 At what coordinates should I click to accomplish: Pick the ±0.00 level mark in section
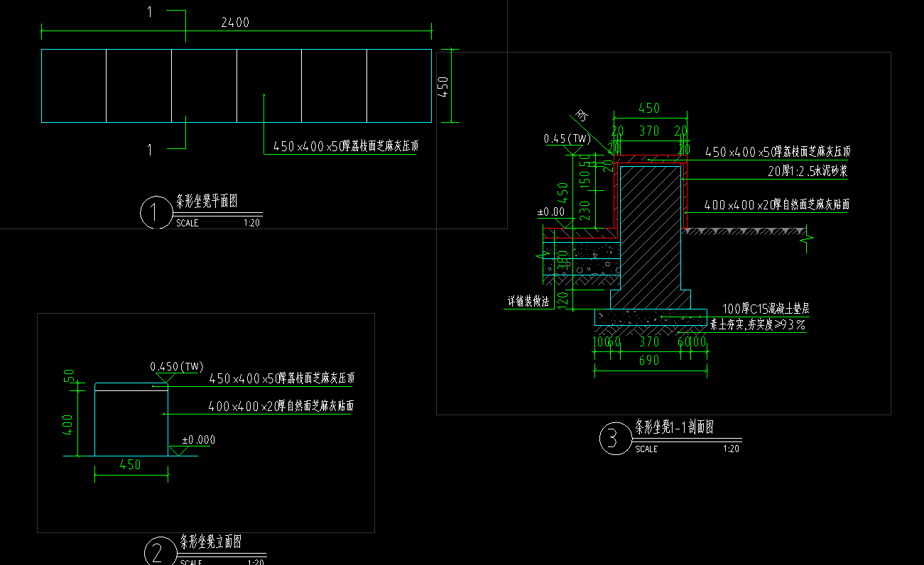tap(550, 212)
